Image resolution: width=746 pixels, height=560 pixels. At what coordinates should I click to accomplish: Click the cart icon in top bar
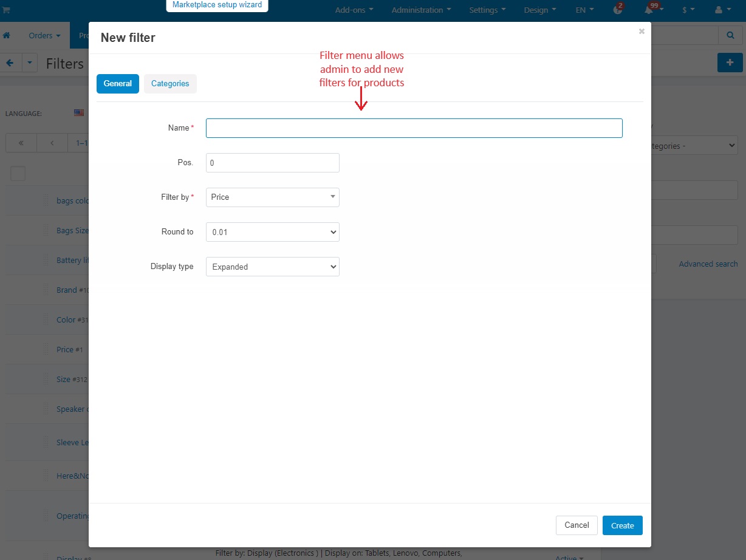point(6,10)
